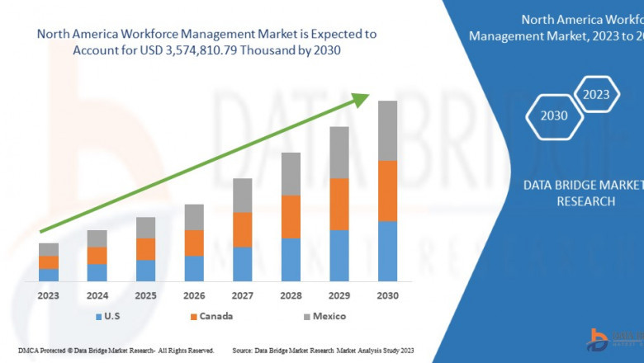Click the "Source: Data Bridge Market Research" footer text

(323, 351)
